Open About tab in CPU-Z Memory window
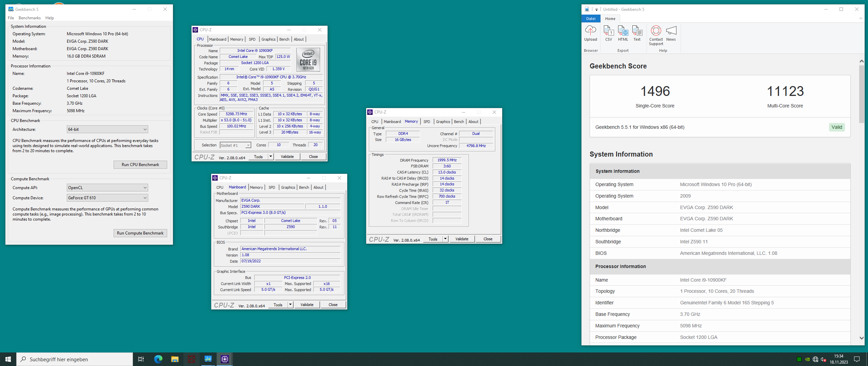Screen dimensions: 868x366 pyautogui.click(x=473, y=122)
